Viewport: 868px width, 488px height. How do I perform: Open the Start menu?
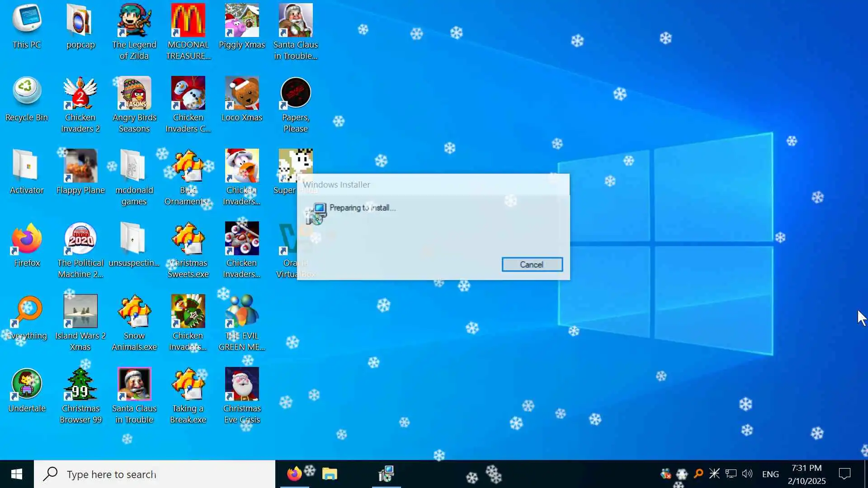pyautogui.click(x=17, y=474)
